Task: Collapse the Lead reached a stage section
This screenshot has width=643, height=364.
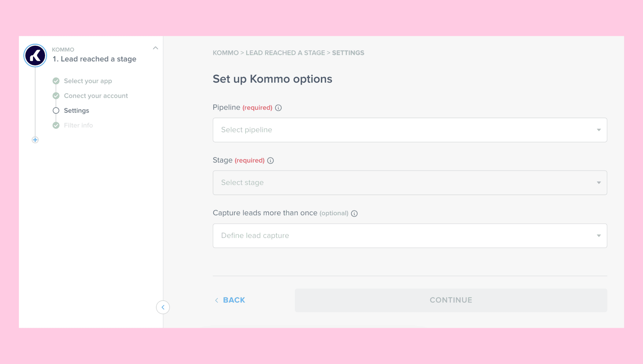Action: pyautogui.click(x=155, y=48)
